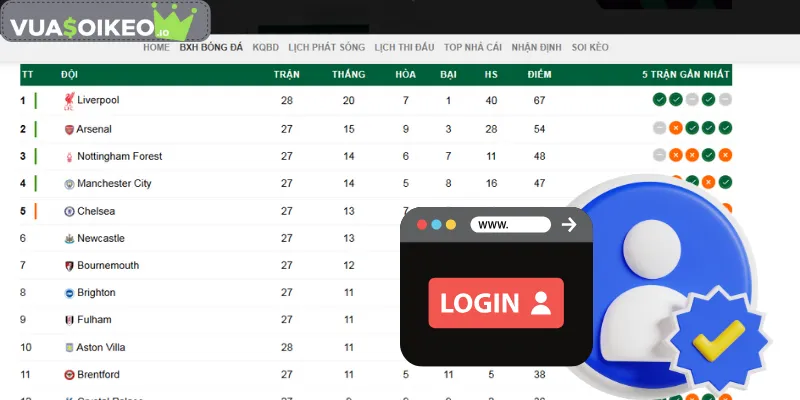
Task: Open the KQBD menu item
Action: (x=266, y=47)
